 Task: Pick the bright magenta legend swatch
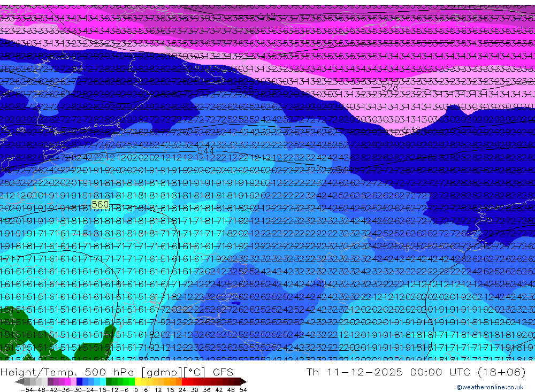pyautogui.click(x=67, y=382)
